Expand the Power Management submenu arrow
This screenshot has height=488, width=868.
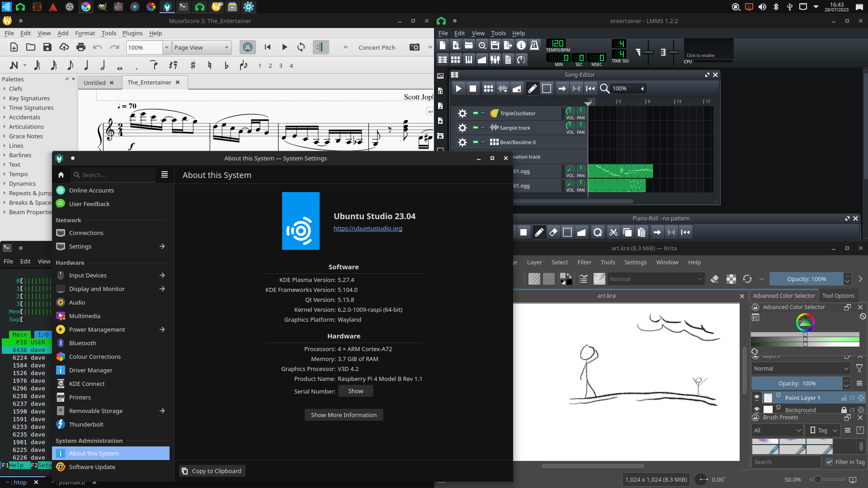pyautogui.click(x=162, y=329)
